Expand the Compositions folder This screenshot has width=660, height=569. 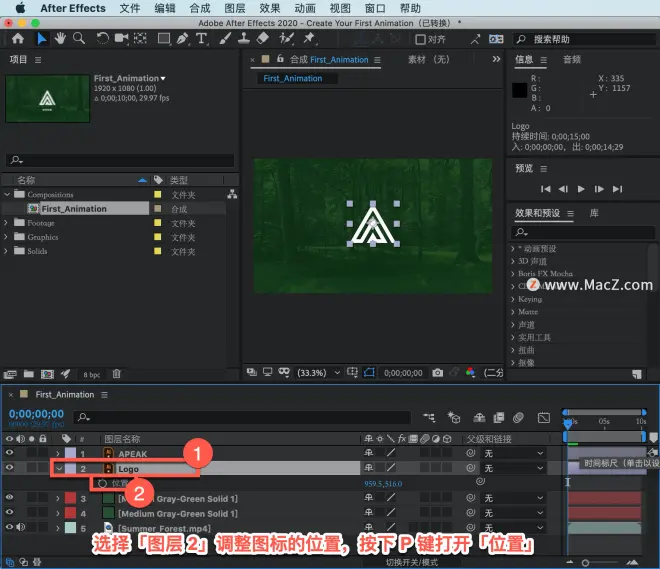(x=7, y=194)
